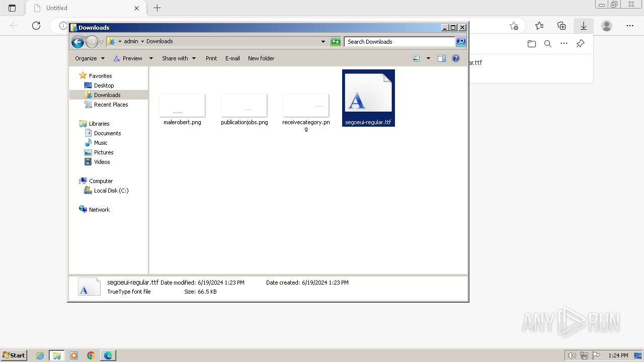Select the receivecategory.png file thumbnail
The width and height of the screenshot is (644, 362).
[306, 105]
